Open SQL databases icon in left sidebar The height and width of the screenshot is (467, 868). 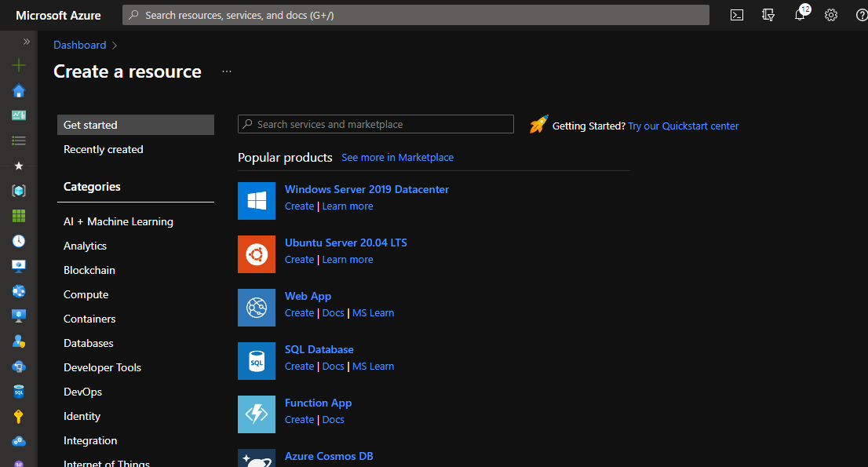19,391
